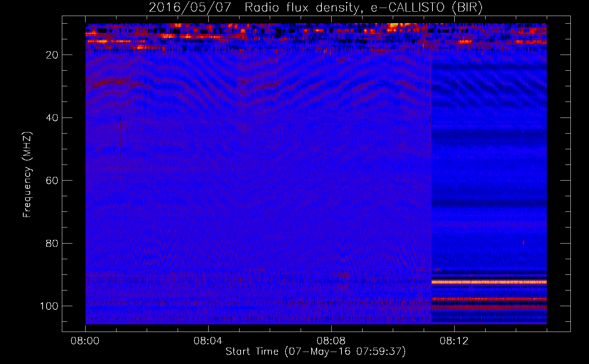Click the 08:00 time tick label
Image resolution: width=589 pixels, height=364 pixels.
coord(85,341)
